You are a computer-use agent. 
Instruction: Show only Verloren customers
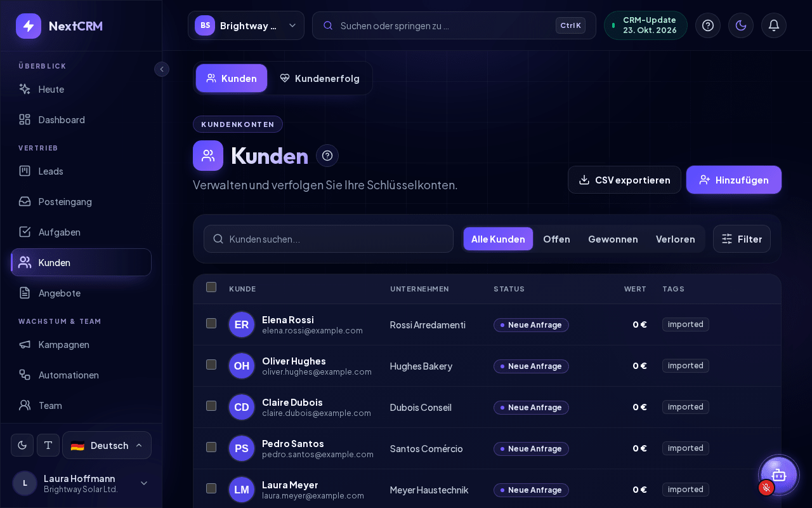click(675, 239)
